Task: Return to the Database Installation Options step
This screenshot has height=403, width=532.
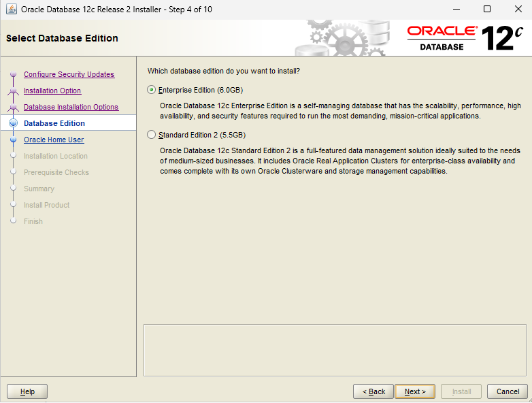Action: pyautogui.click(x=71, y=107)
